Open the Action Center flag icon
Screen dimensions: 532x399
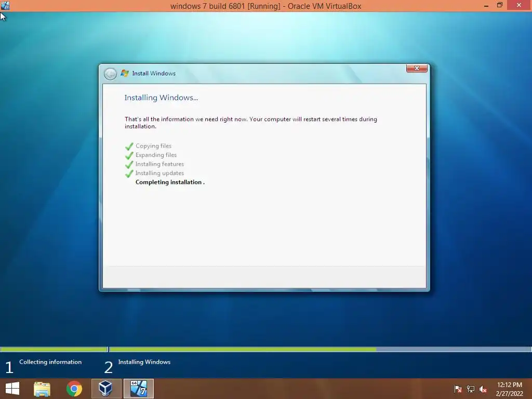458,389
